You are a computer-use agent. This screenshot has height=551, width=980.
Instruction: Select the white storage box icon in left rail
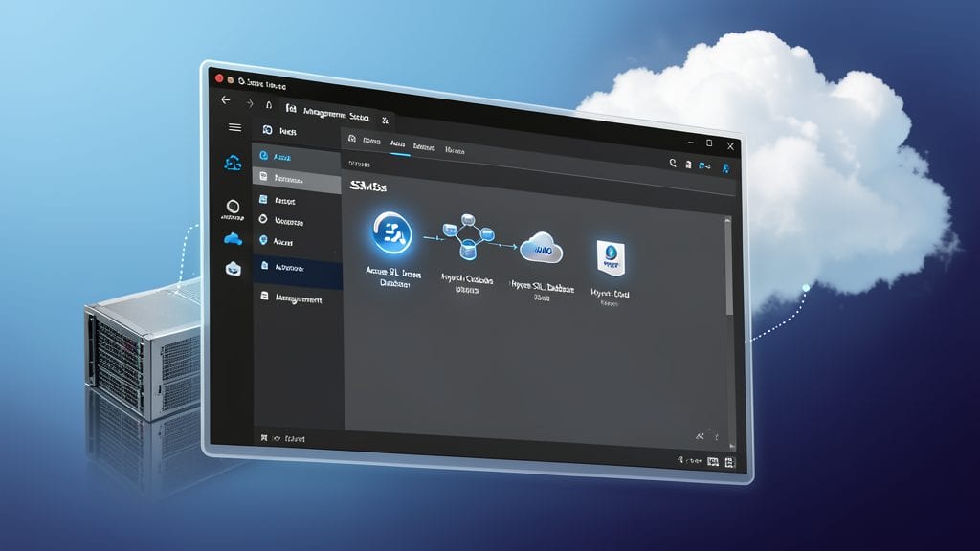point(234,269)
